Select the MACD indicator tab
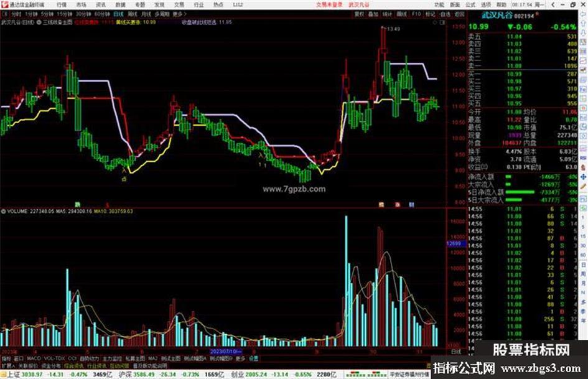The height and width of the screenshot is (379, 588). pyautogui.click(x=34, y=358)
